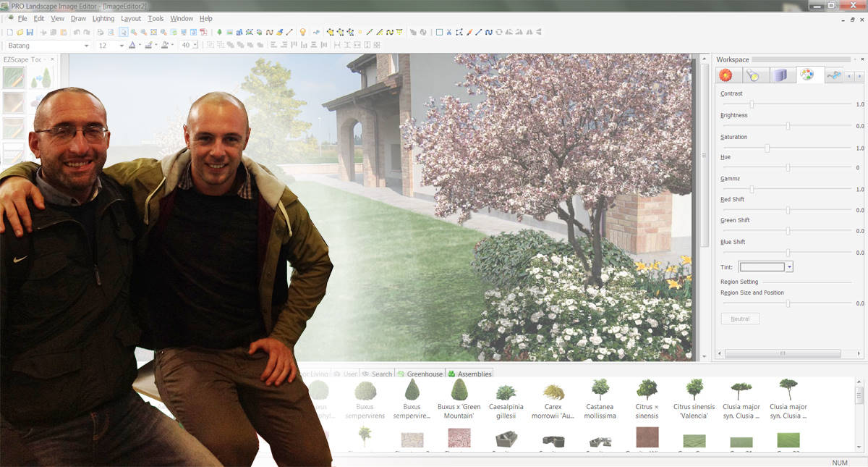The height and width of the screenshot is (467, 868).
Task: Select the rectangle selection tool in the toolbar
Action: click(x=439, y=33)
